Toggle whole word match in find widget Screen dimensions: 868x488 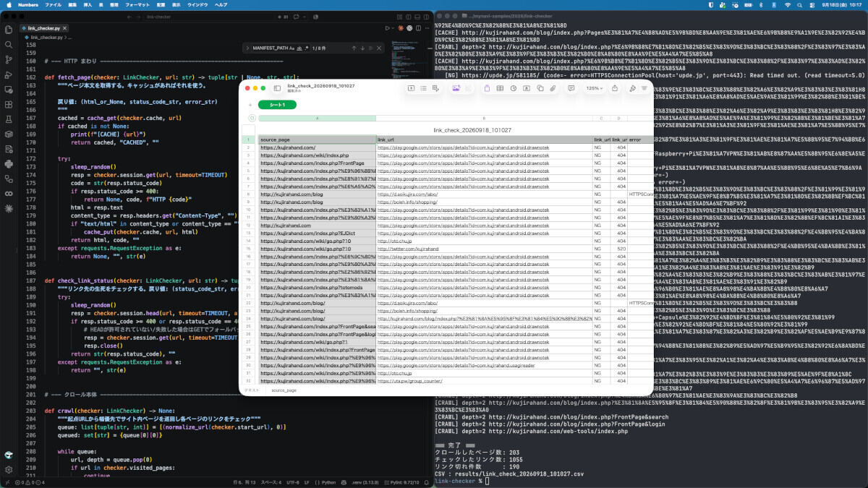pos(299,48)
